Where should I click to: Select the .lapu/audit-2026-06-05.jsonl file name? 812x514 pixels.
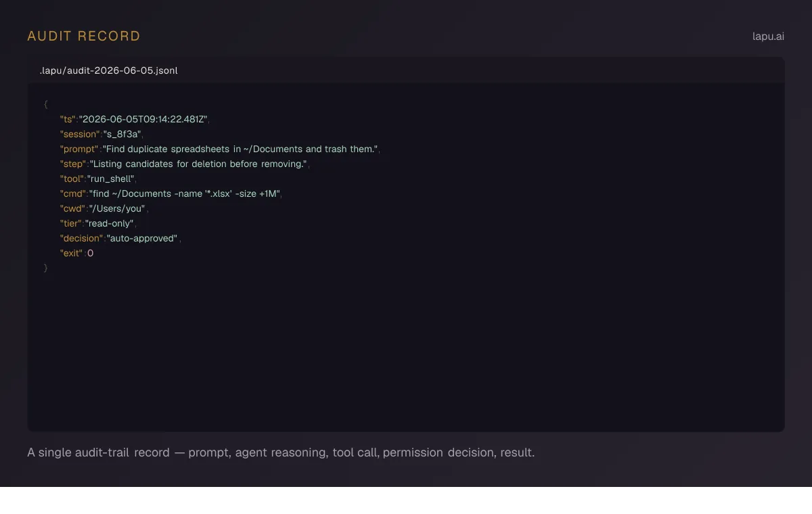[108, 70]
